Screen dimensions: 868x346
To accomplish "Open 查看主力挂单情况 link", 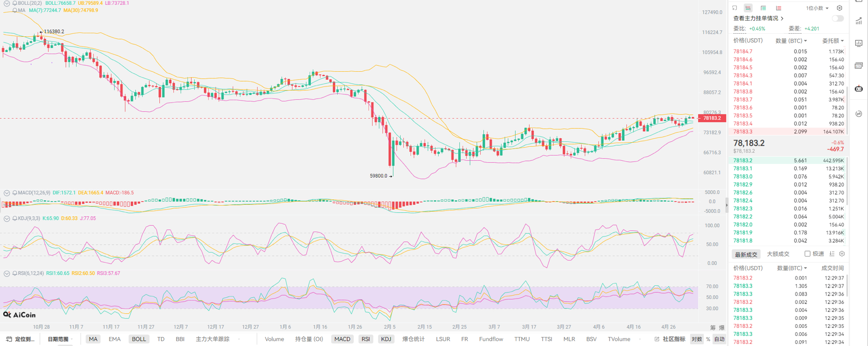I will [759, 19].
